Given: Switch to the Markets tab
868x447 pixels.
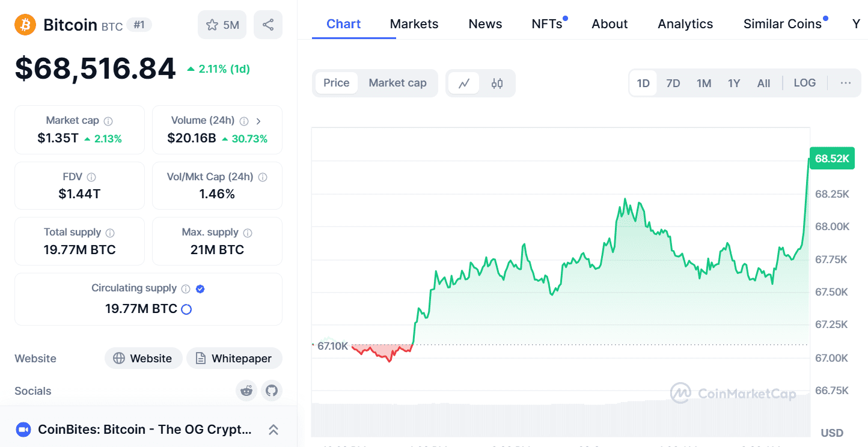Looking at the screenshot, I should point(414,24).
